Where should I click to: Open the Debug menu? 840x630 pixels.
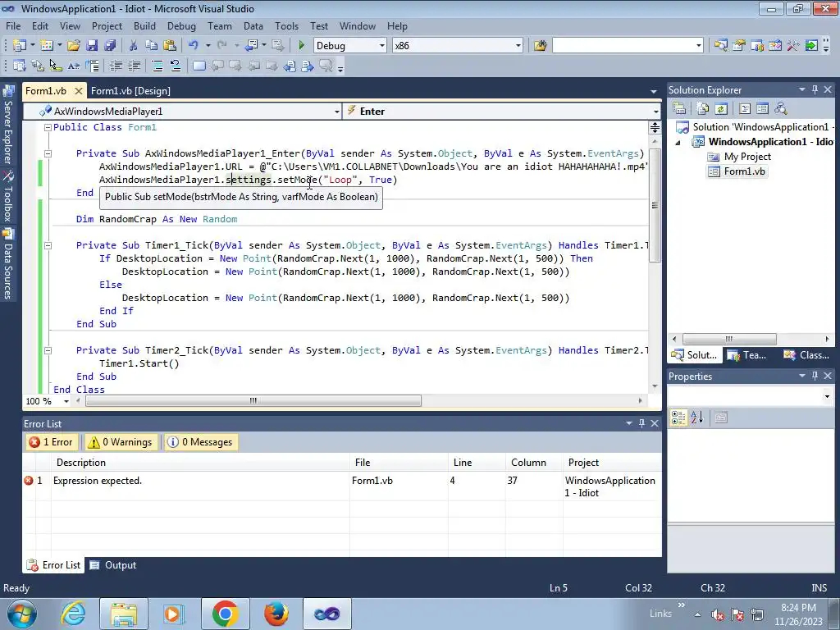pos(181,25)
